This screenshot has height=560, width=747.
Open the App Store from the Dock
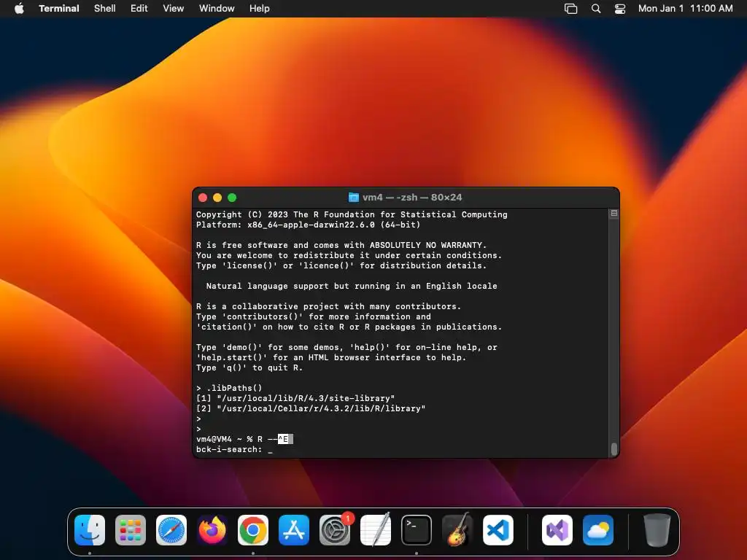pos(294,530)
